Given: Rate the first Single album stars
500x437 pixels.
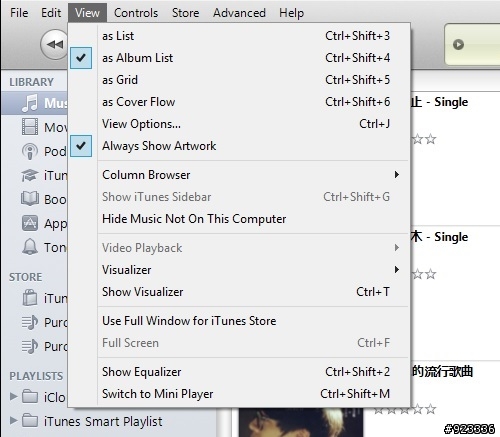Looking at the screenshot, I should pos(424,139).
